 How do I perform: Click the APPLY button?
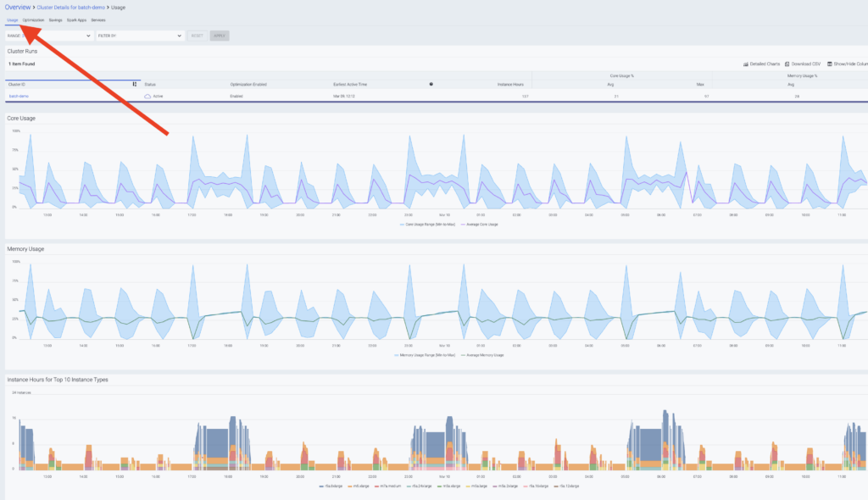[x=220, y=36]
